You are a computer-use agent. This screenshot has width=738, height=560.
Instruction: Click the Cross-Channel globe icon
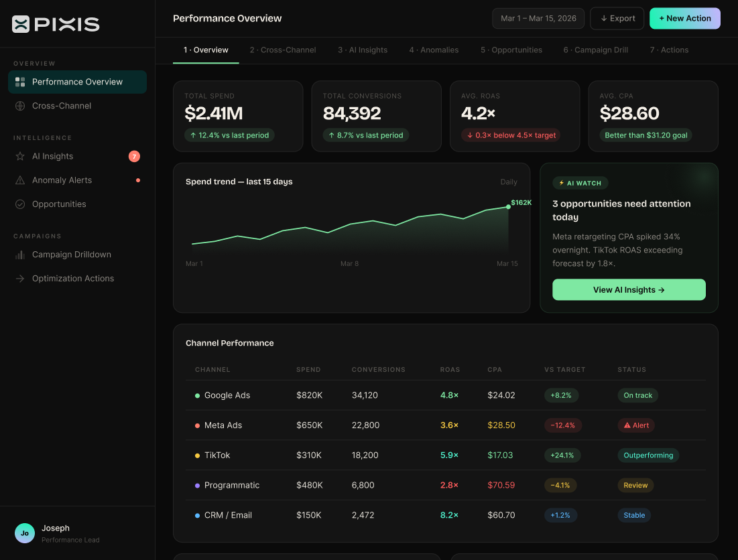point(20,106)
